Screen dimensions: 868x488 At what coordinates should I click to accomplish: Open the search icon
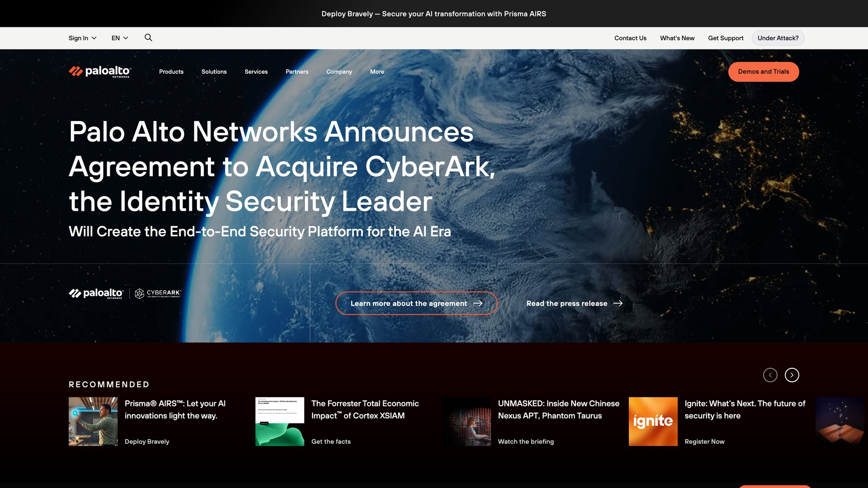tap(148, 38)
